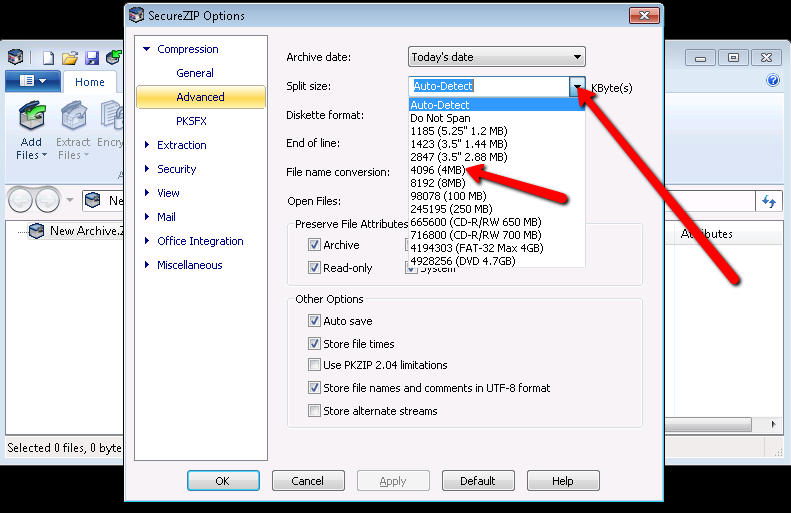The width and height of the screenshot is (791, 513).
Task: Click the refresh arrows icon beside address bar
Action: point(768,202)
